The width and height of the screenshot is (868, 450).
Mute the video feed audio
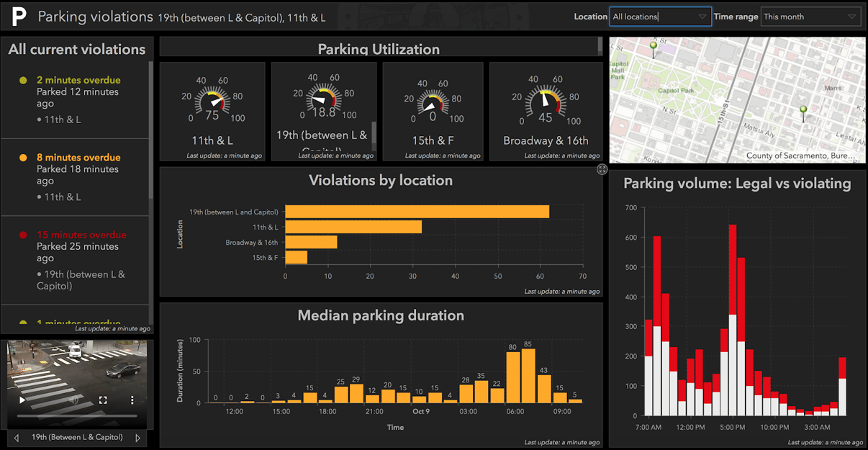coord(74,400)
